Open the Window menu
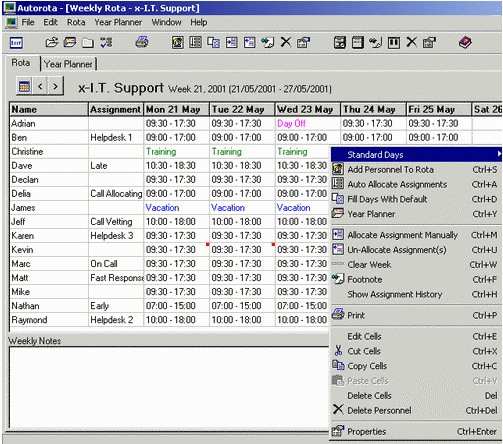503x444 pixels. (166, 22)
